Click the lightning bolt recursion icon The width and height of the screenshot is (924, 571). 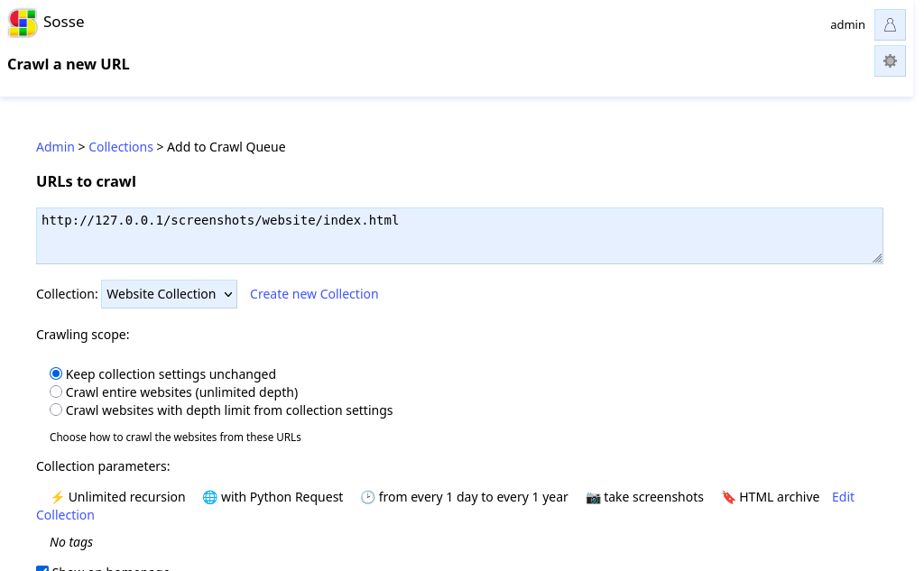[x=57, y=497]
